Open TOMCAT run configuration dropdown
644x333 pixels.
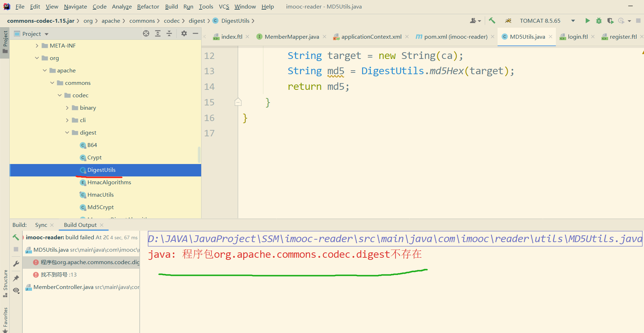point(573,21)
